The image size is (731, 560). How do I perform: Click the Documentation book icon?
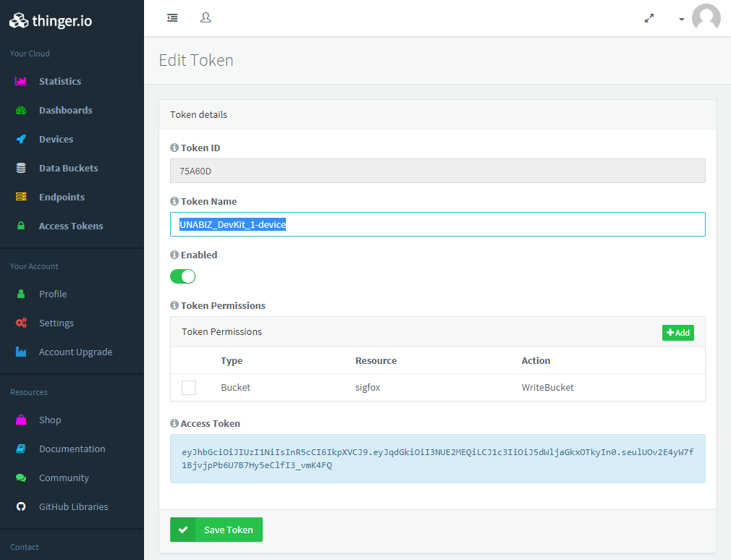tap(21, 449)
